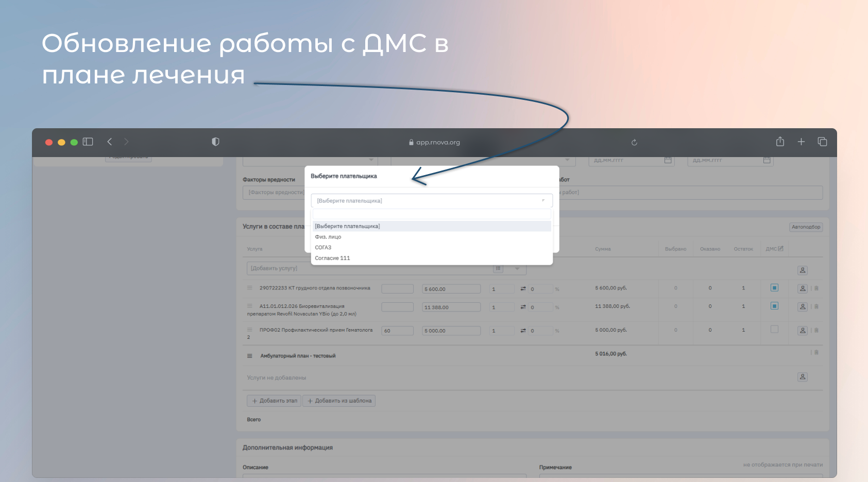Open the Safari share icon

(780, 142)
